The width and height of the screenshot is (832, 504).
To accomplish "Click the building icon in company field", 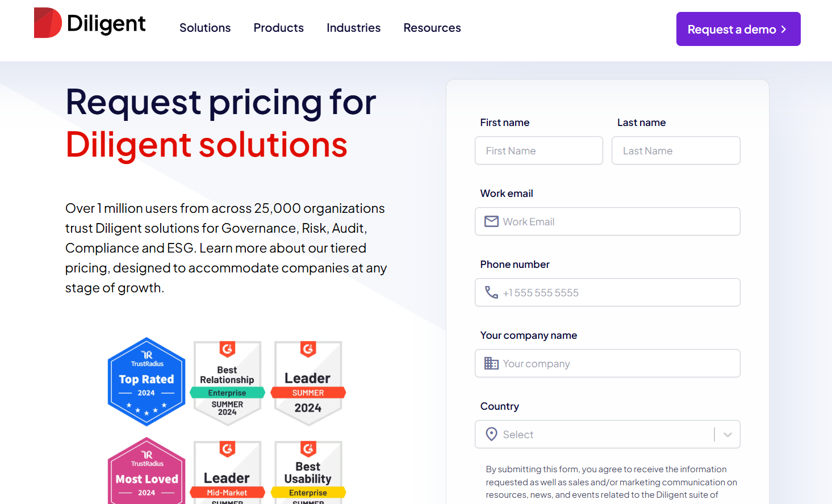I will tap(491, 363).
